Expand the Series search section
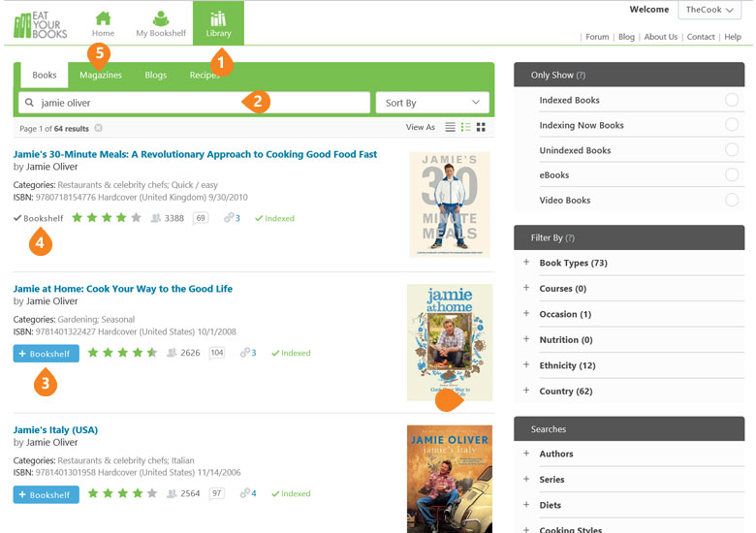Image resolution: width=756 pixels, height=533 pixels. (526, 479)
